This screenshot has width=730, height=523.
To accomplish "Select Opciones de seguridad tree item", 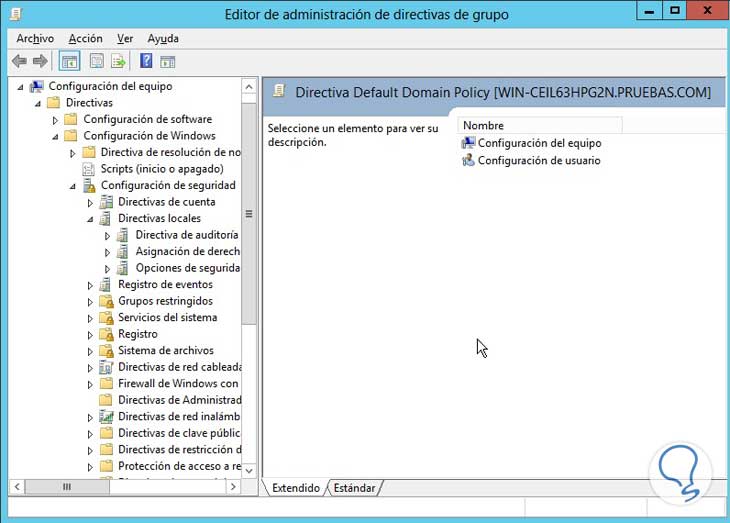I will (188, 268).
